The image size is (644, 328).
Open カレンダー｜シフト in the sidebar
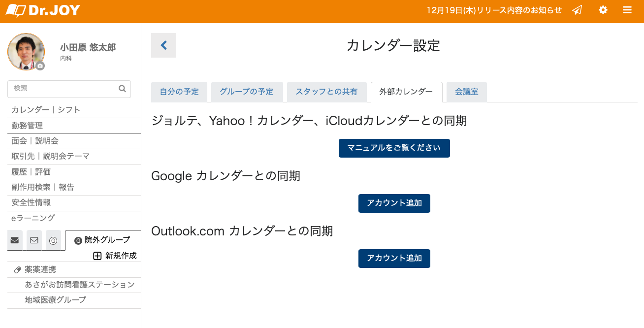(74, 110)
